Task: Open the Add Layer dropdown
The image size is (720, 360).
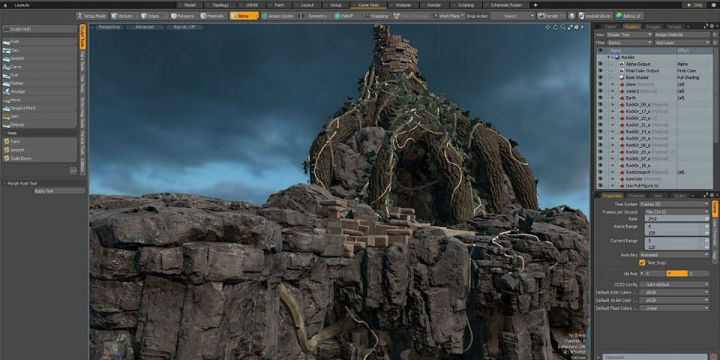Action: pyautogui.click(x=682, y=42)
